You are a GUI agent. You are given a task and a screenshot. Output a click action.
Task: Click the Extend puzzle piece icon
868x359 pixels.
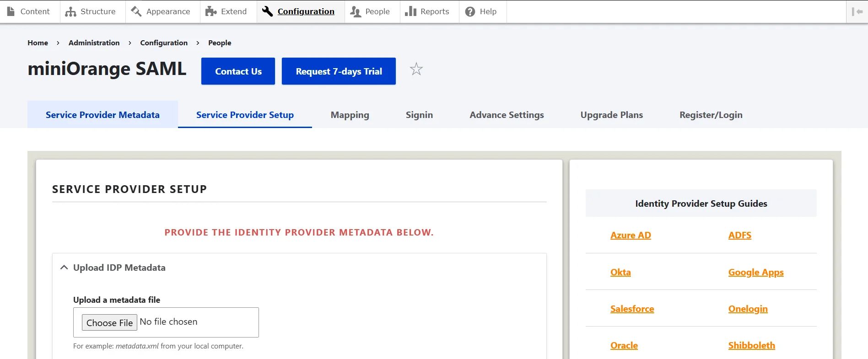(211, 11)
